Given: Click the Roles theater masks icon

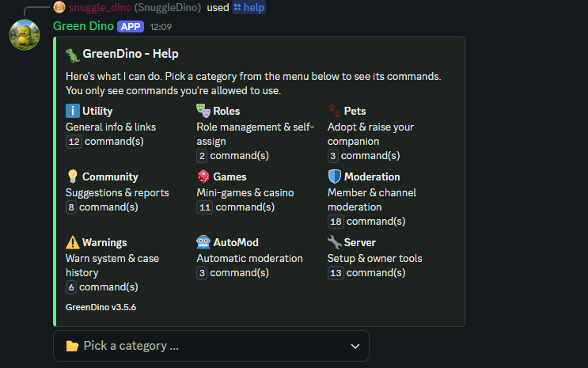Looking at the screenshot, I should point(203,111).
